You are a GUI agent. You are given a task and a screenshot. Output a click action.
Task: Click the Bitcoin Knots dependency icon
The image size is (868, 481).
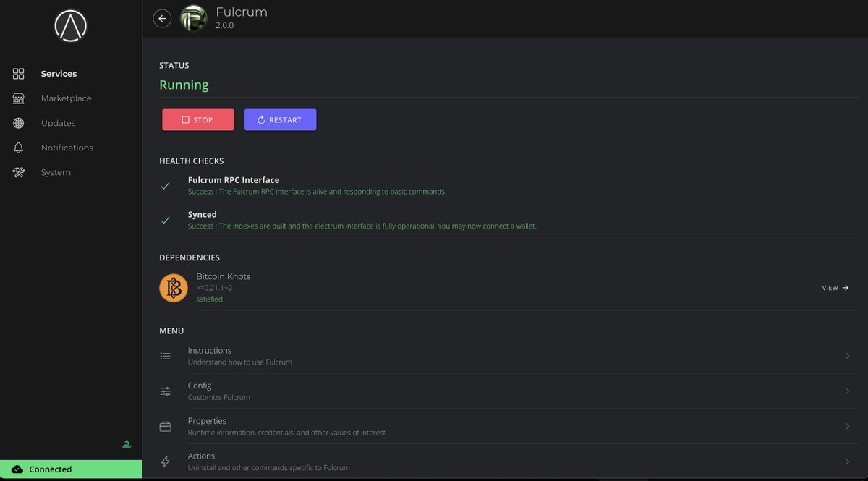[x=174, y=288]
